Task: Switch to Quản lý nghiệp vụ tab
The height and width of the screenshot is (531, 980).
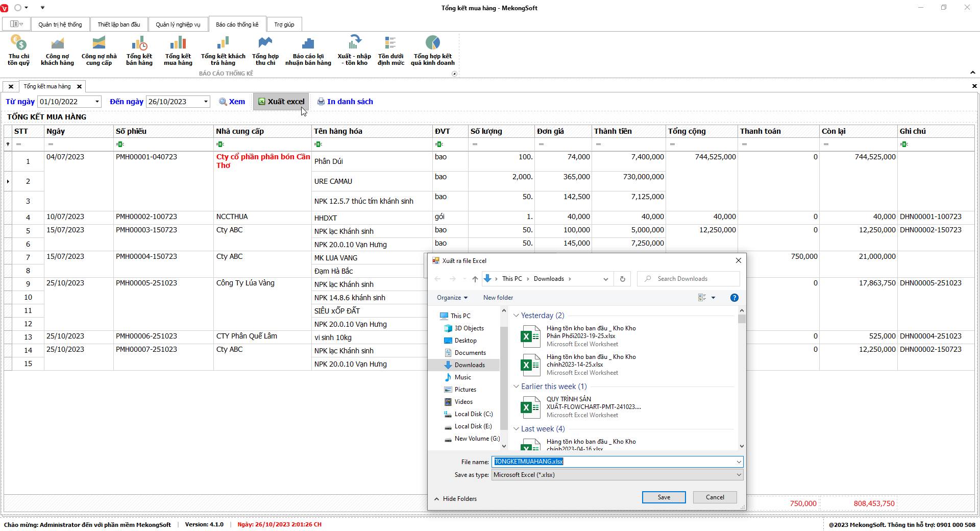Action: click(x=178, y=25)
